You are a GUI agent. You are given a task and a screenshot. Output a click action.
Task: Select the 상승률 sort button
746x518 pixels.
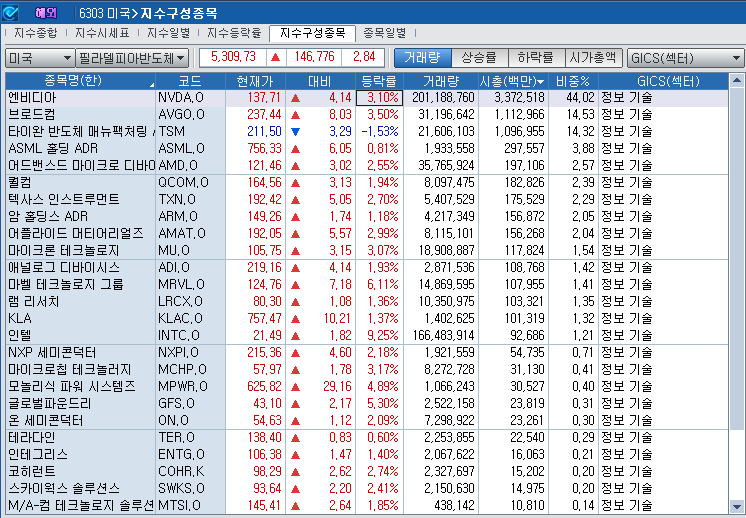coord(479,58)
